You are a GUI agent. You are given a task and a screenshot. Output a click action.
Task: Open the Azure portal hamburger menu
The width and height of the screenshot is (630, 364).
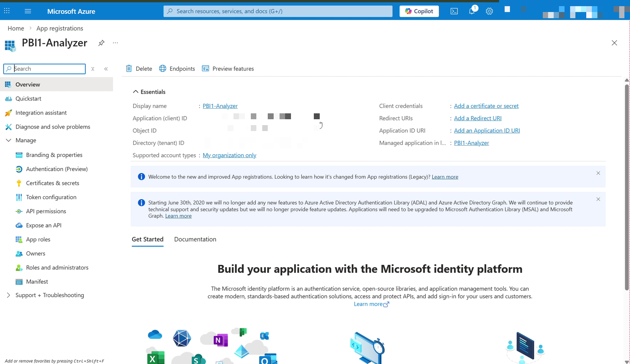pos(28,11)
